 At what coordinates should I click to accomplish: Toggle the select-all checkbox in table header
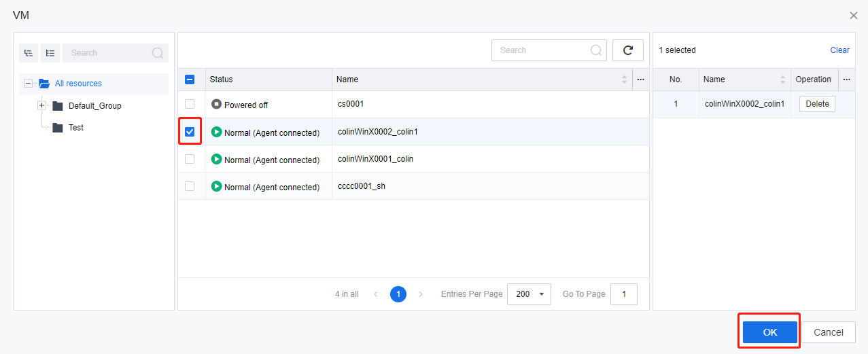[x=190, y=79]
